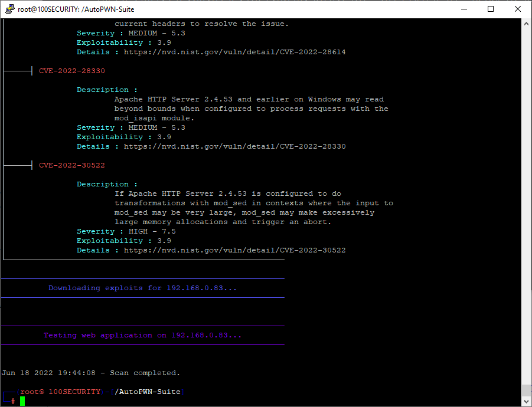The width and height of the screenshot is (532, 407).
Task: Click 'beyond bounds when configured' description line
Action: point(252,109)
